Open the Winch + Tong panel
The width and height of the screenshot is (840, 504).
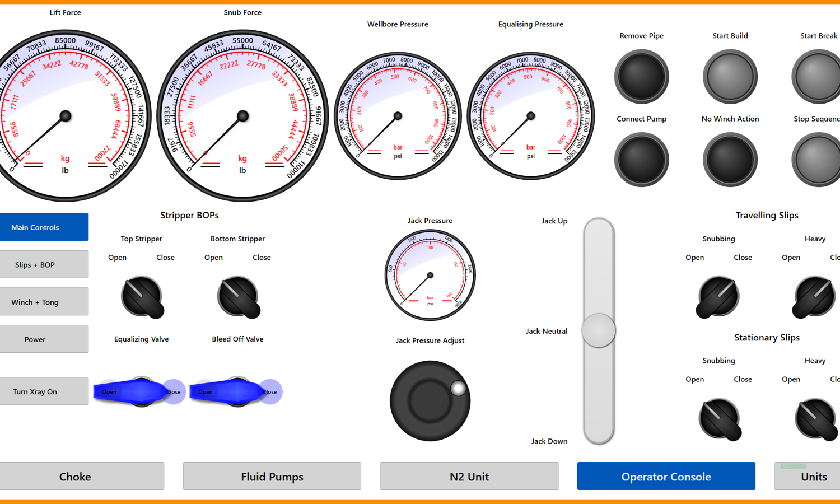click(44, 301)
